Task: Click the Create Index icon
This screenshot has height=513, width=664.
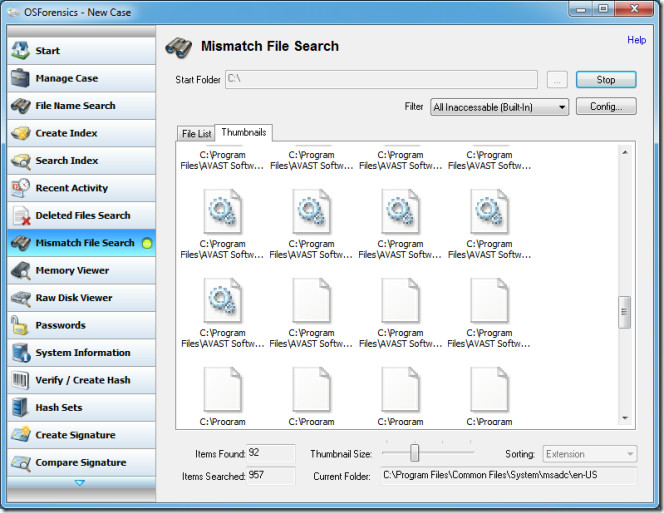Action: 20,133
